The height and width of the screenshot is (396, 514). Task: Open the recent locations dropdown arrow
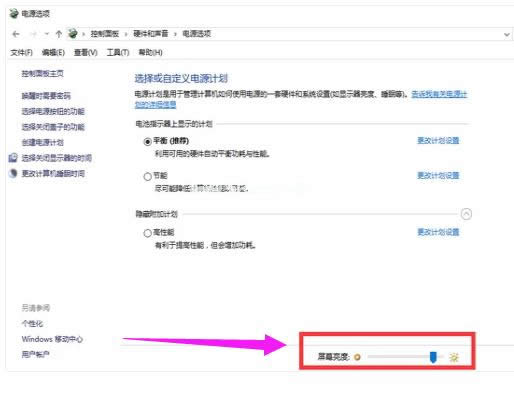(47, 34)
